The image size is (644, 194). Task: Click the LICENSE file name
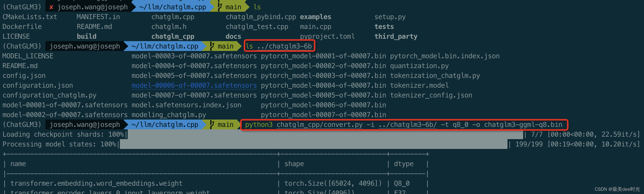pyautogui.click(x=16, y=36)
